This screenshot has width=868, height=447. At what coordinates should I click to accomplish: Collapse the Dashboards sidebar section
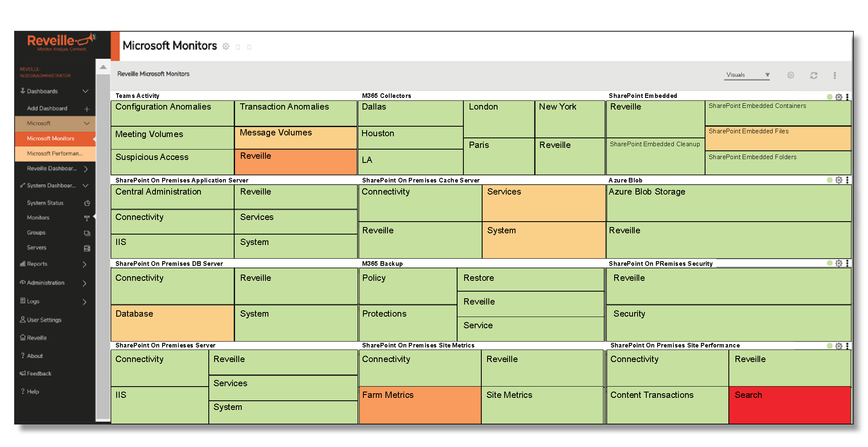pyautogui.click(x=85, y=91)
